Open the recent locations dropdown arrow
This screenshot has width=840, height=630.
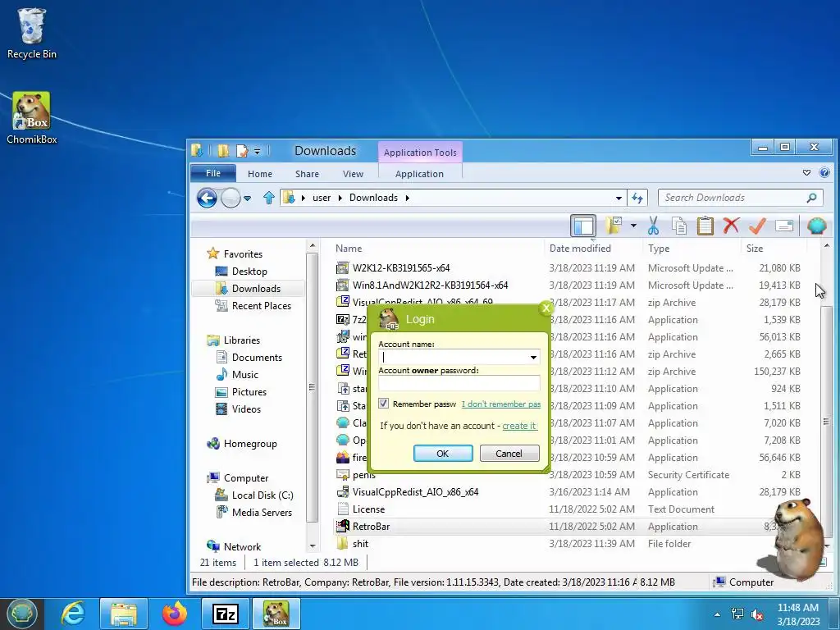pos(247,199)
